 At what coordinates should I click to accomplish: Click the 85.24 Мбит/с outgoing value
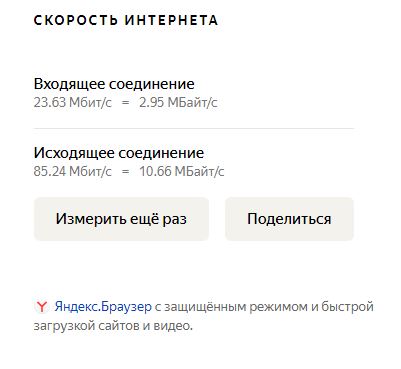point(72,172)
